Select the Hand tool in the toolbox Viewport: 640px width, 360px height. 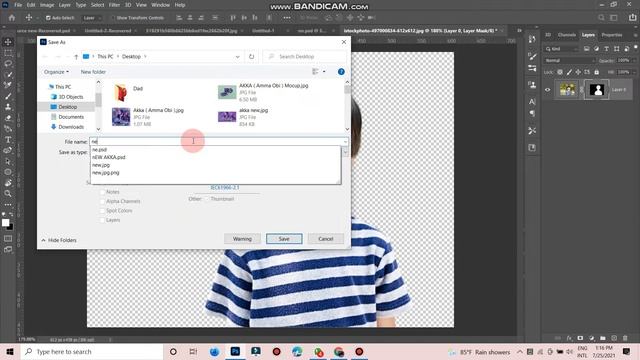pyautogui.click(x=8, y=183)
